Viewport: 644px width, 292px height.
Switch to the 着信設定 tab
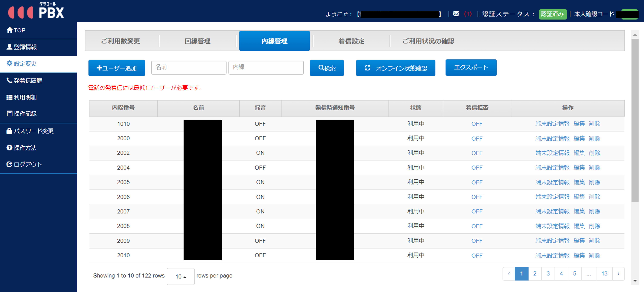pyautogui.click(x=351, y=41)
